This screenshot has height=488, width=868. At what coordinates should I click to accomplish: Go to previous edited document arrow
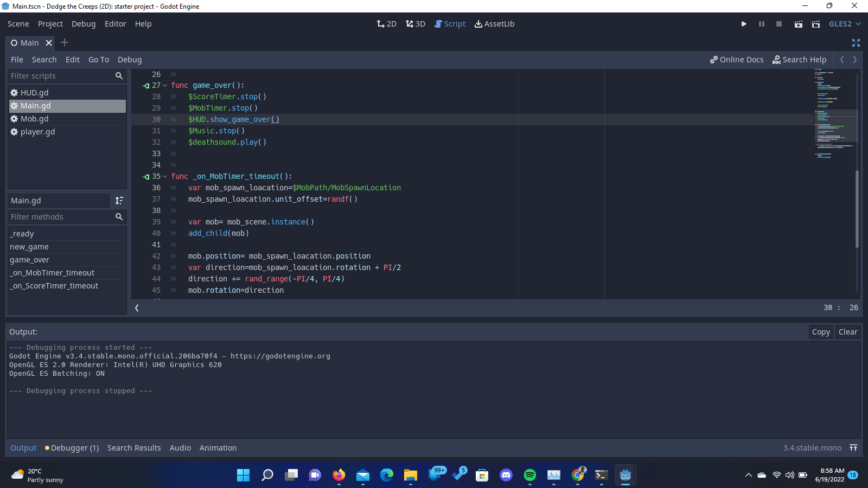[842, 60]
